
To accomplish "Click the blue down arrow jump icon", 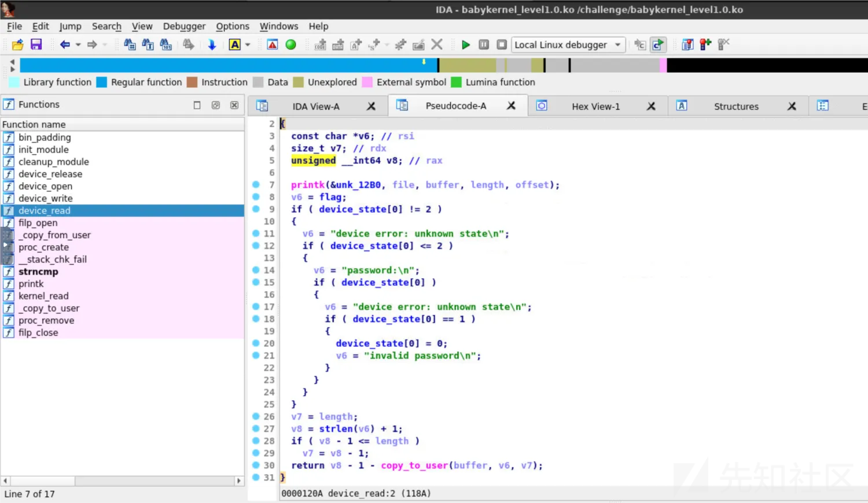I will [212, 45].
